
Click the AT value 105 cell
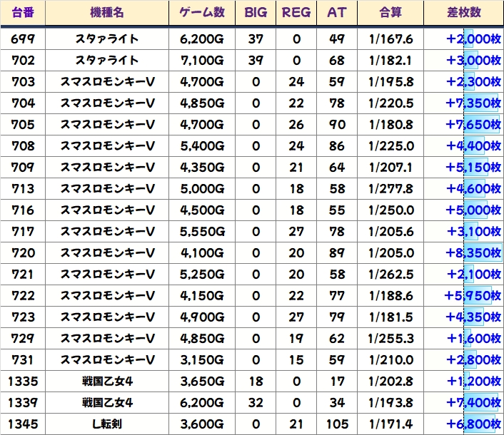pos(336,424)
